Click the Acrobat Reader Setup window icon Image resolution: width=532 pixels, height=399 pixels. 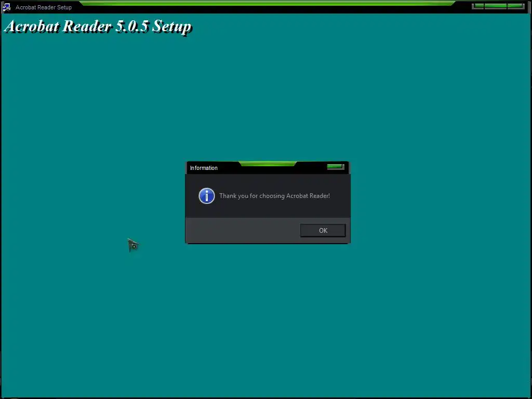click(x=6, y=7)
